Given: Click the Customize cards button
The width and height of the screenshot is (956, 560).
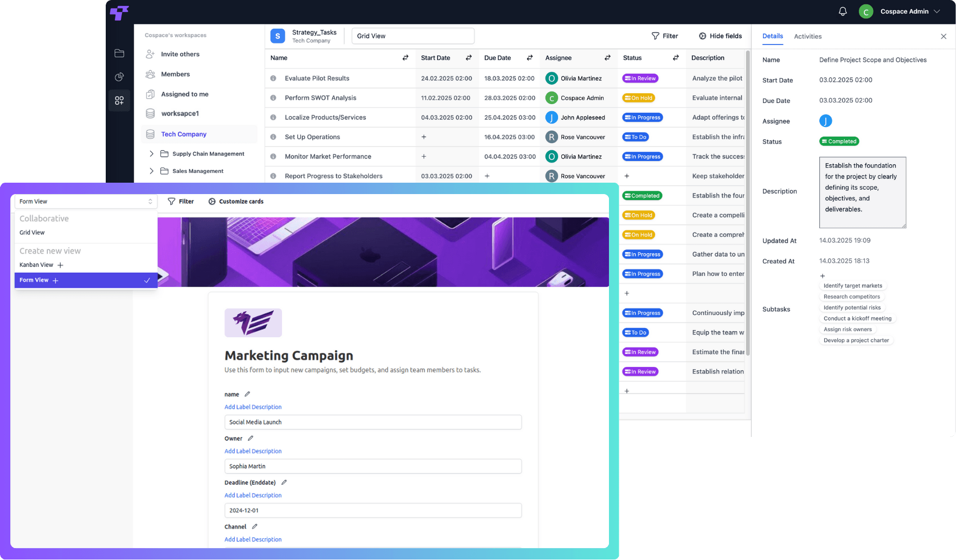Looking at the screenshot, I should pos(235,201).
